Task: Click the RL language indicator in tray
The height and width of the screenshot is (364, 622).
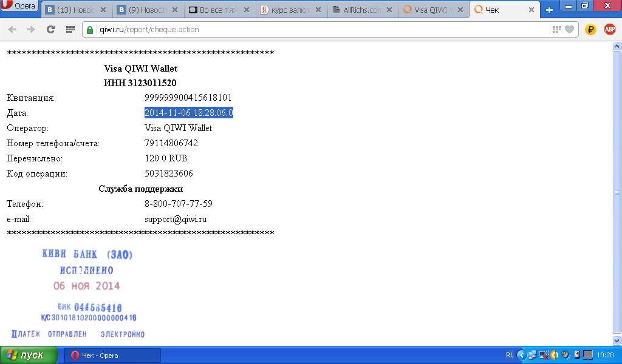Action: 510,356
